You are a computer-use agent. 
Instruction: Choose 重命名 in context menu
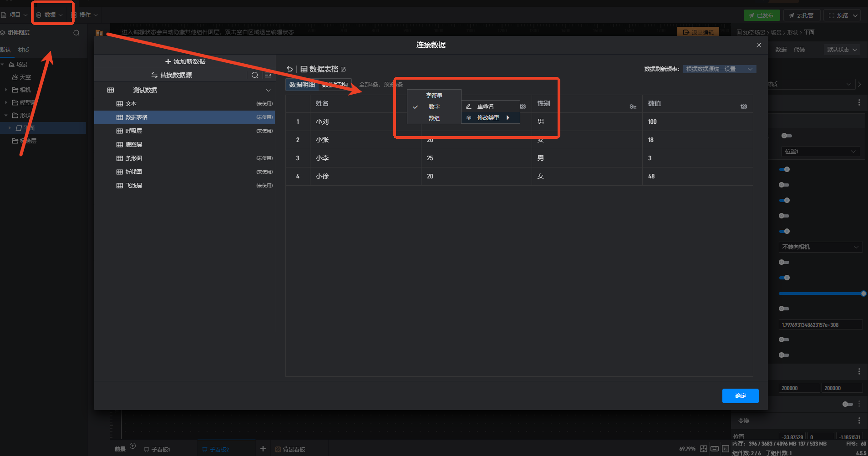click(491, 106)
